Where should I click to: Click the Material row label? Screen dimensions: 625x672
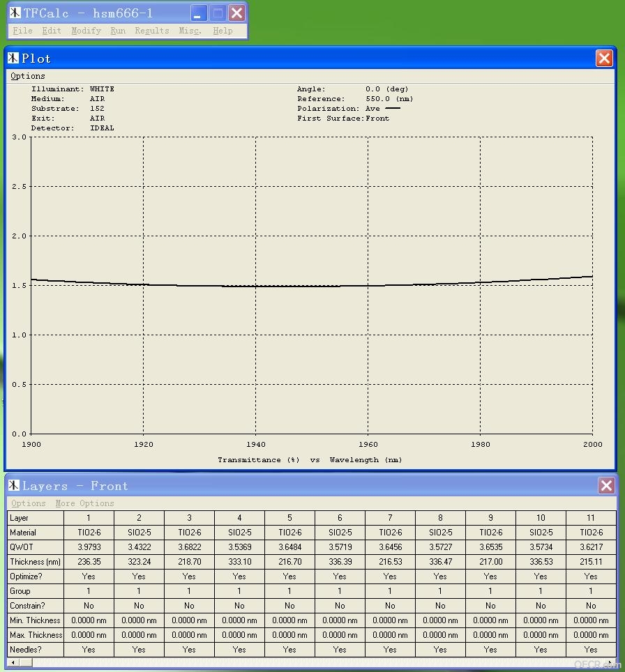click(36, 533)
